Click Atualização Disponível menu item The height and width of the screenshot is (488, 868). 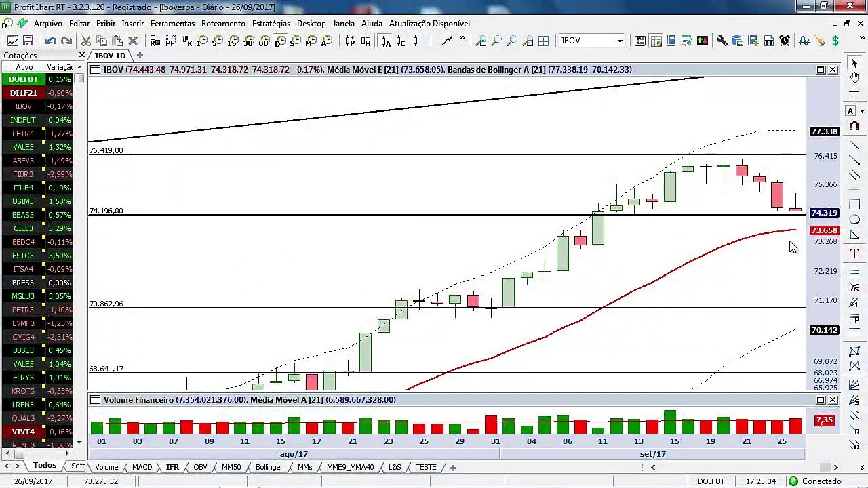click(x=429, y=24)
